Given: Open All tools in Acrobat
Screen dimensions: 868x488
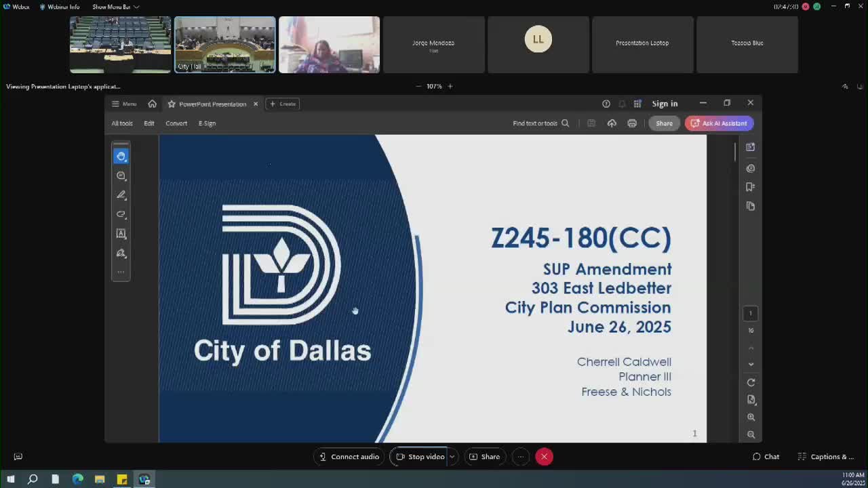Looking at the screenshot, I should coord(122,123).
